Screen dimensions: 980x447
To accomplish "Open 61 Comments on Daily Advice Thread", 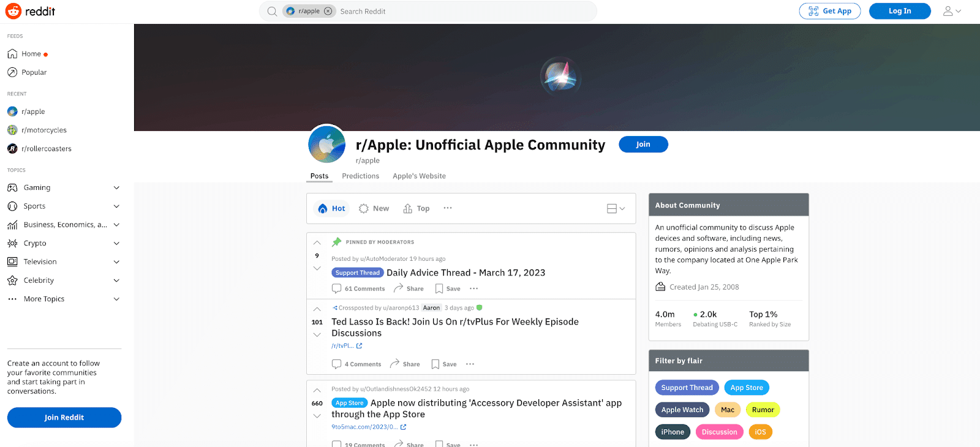I will point(358,288).
